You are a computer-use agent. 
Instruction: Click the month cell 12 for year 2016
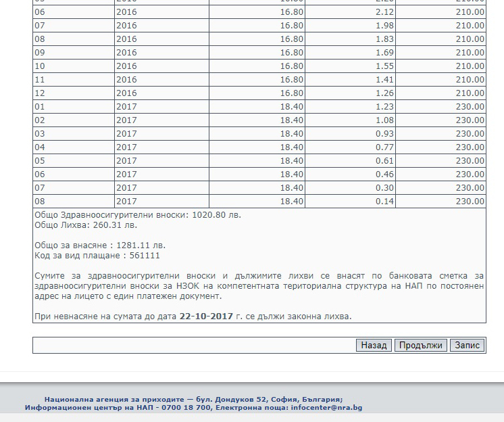click(39, 93)
